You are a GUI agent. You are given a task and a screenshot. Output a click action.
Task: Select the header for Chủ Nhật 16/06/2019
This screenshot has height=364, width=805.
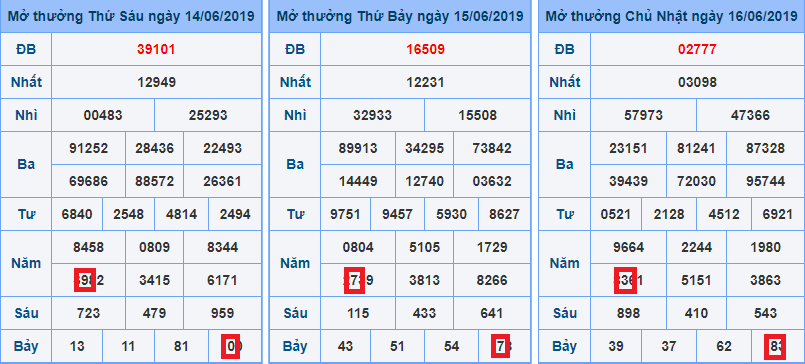click(672, 16)
